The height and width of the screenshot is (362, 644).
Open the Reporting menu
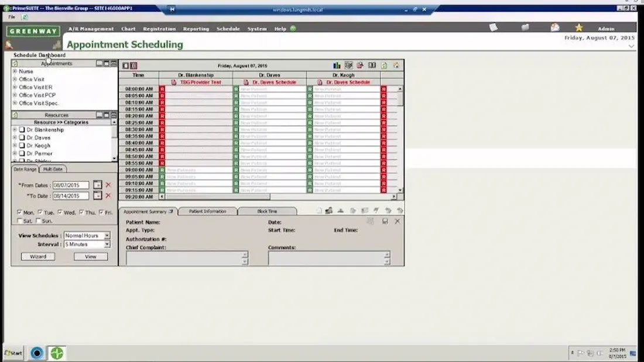pyautogui.click(x=196, y=28)
